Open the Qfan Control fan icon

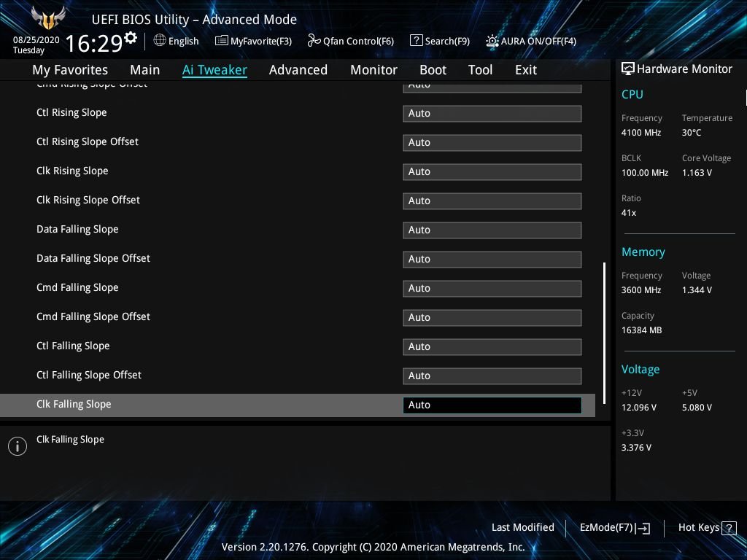tap(314, 41)
